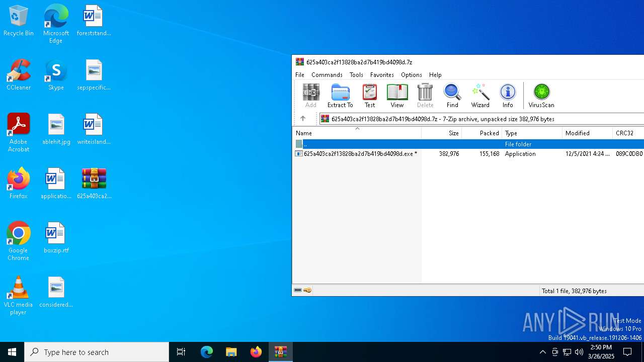Image resolution: width=644 pixels, height=362 pixels.
Task: Open VLC media player desktop shortcut
Action: 19,296
